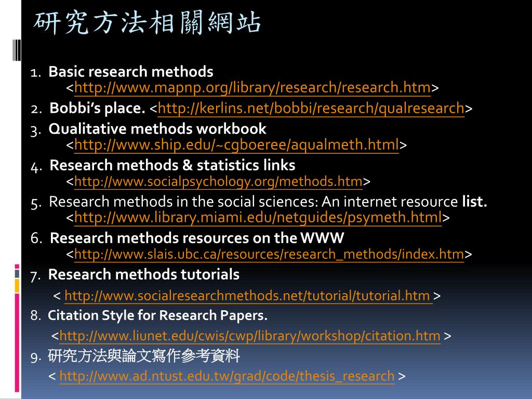The height and width of the screenshot is (399, 532).
Task: Select text Research methods in the social sciences
Action: [183, 202]
